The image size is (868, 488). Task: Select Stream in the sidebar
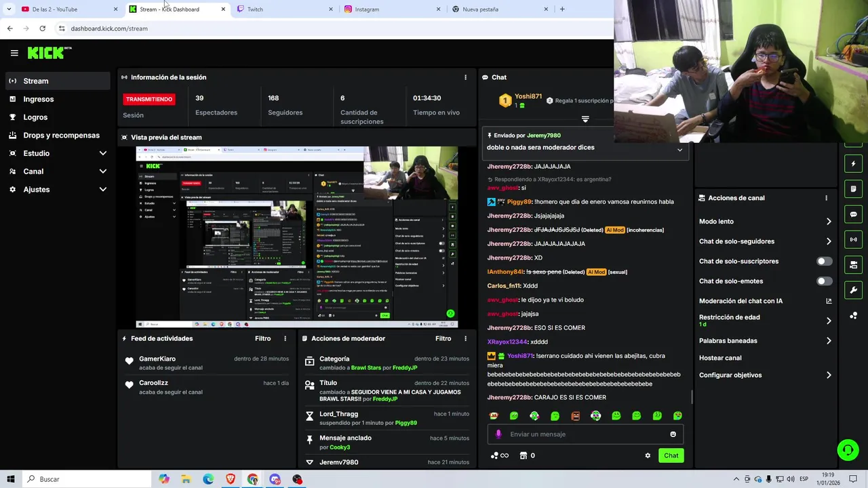[58, 81]
